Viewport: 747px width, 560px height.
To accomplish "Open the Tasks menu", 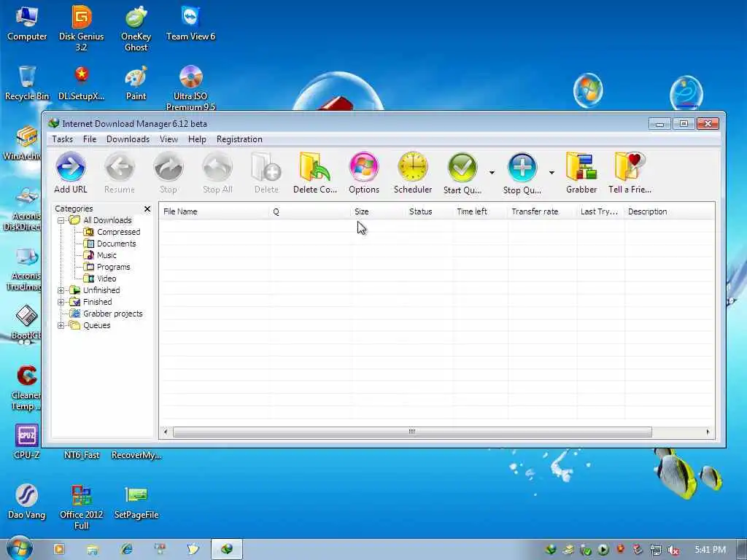I will pyautogui.click(x=63, y=139).
